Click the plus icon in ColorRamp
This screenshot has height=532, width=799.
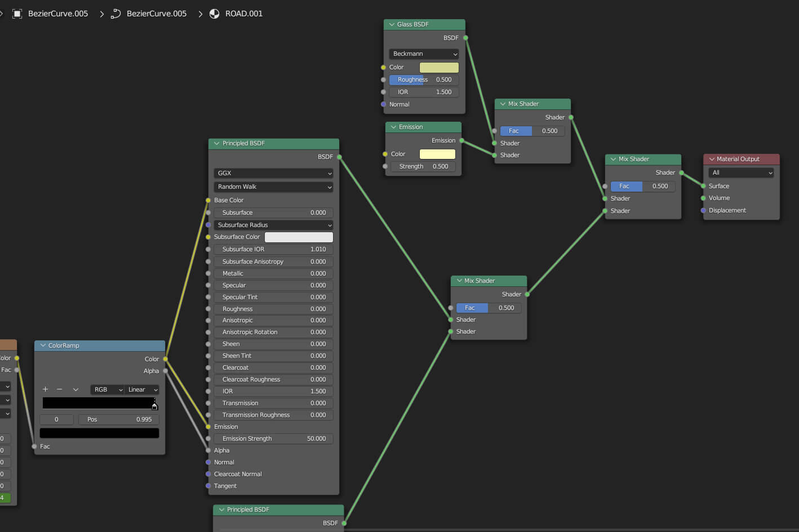(46, 389)
